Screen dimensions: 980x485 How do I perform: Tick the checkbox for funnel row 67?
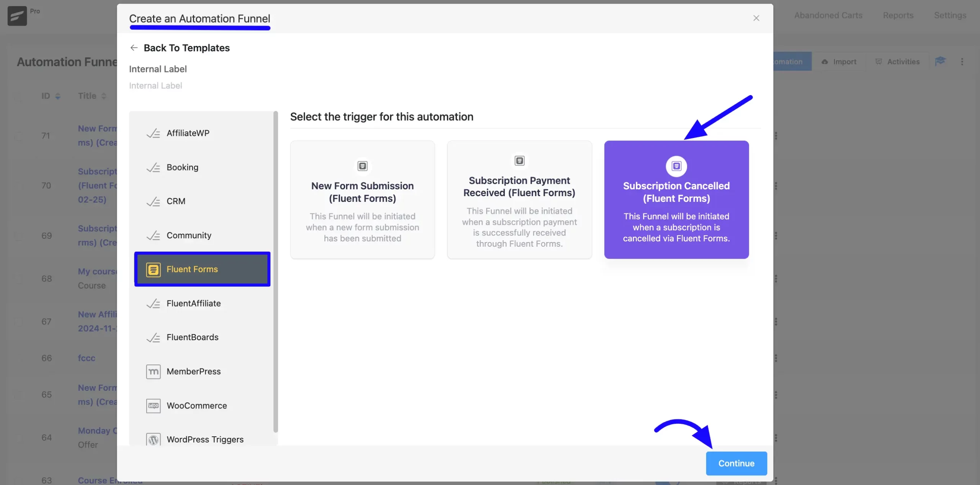tap(18, 322)
